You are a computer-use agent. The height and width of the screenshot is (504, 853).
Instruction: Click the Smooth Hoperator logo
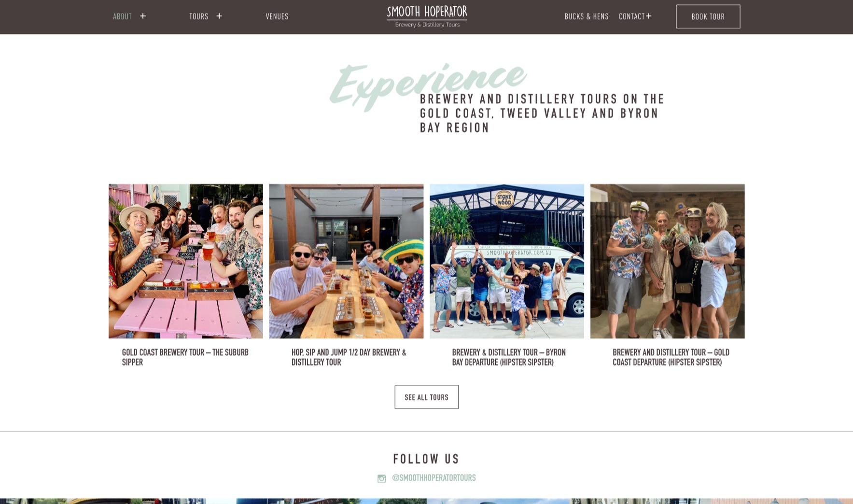pos(427,16)
